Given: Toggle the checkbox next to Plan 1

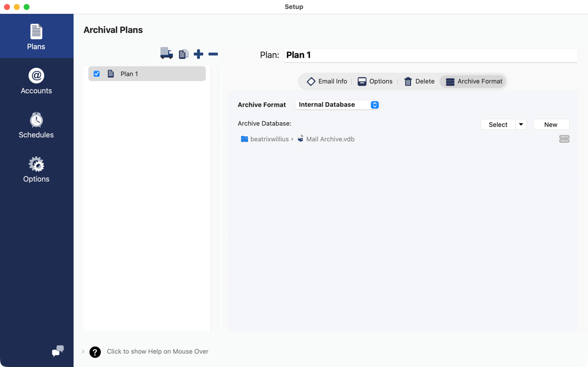Looking at the screenshot, I should [x=97, y=73].
